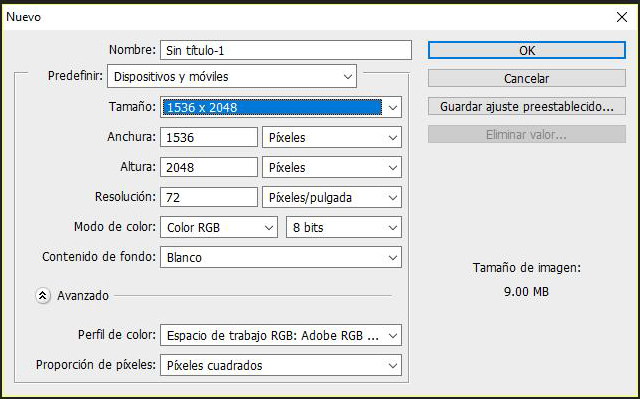Open the Predefinir dropdown
640x399 pixels.
[232, 76]
